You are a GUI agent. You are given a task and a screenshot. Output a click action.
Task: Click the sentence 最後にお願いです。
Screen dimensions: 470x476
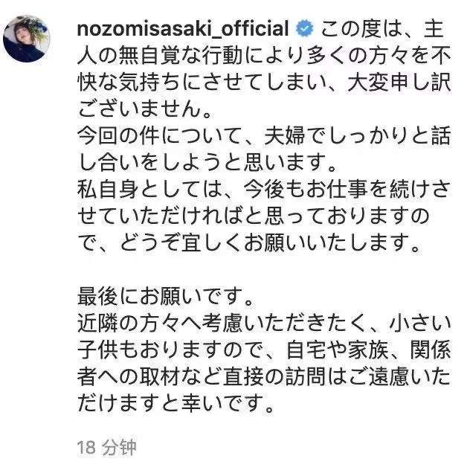(166, 297)
